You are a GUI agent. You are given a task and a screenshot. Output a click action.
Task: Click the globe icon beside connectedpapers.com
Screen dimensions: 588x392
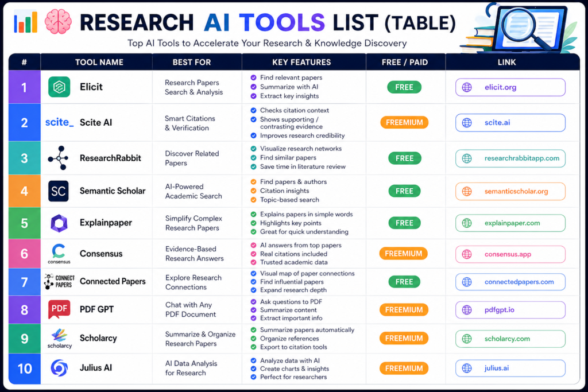[x=467, y=282]
